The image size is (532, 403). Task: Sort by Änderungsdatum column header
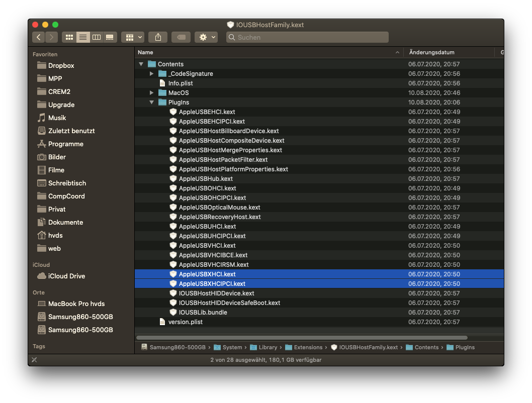(449, 52)
